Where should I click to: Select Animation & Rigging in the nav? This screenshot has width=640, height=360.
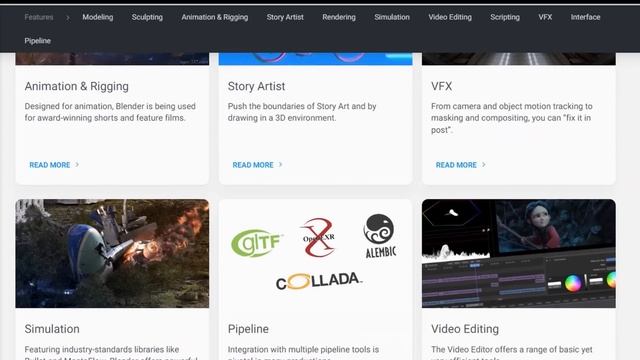215,17
